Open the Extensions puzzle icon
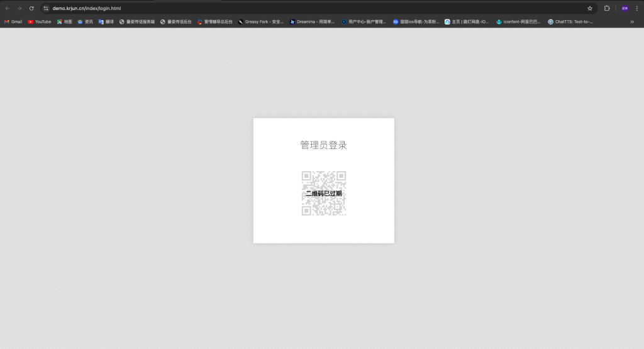Image resolution: width=644 pixels, height=349 pixels. coord(607,8)
